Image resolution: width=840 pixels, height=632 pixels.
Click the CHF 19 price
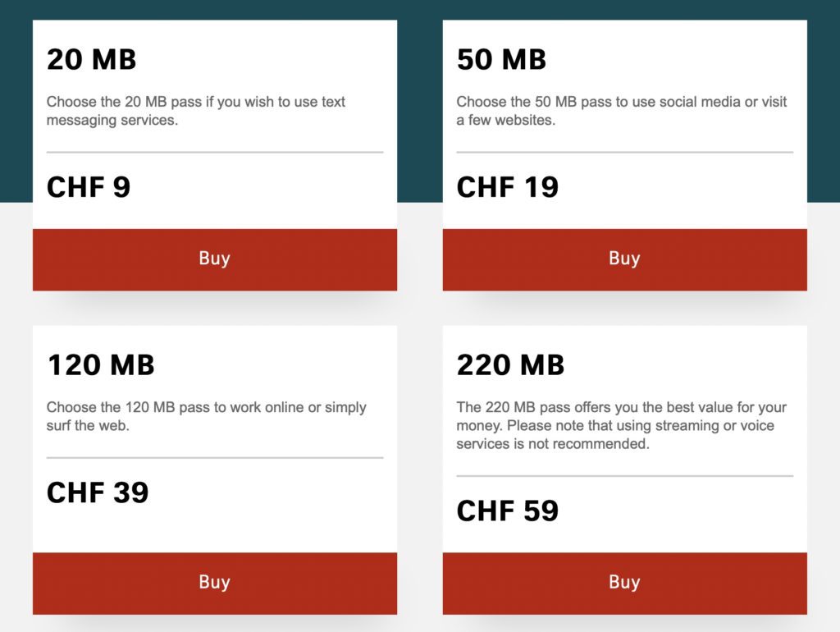point(508,187)
